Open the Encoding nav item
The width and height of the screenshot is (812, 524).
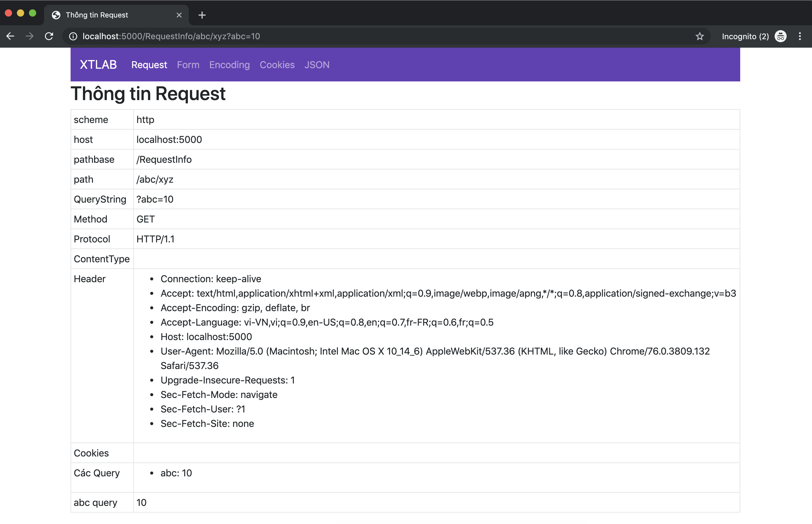229,65
